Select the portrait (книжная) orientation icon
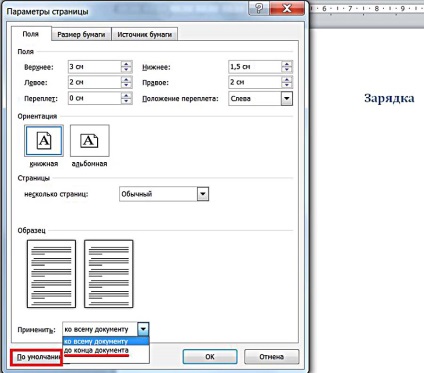 [x=44, y=141]
